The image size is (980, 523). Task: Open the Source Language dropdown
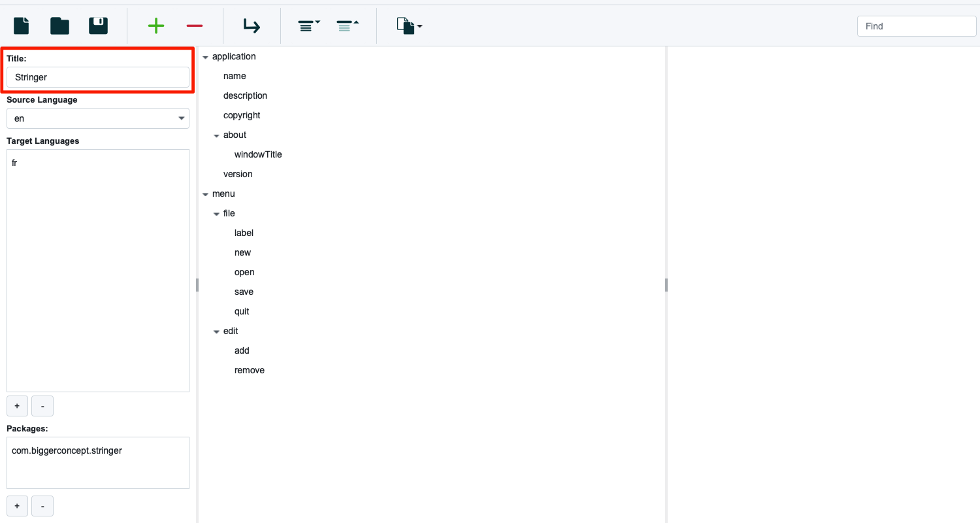tap(98, 118)
